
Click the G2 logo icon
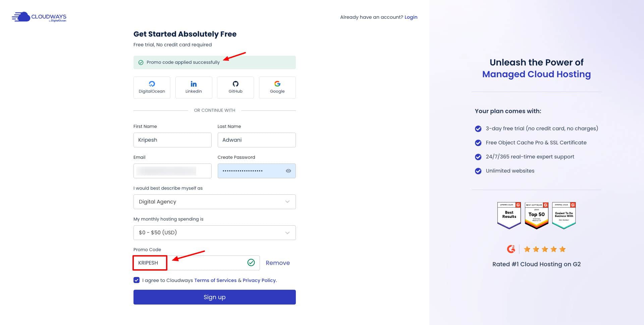point(511,249)
